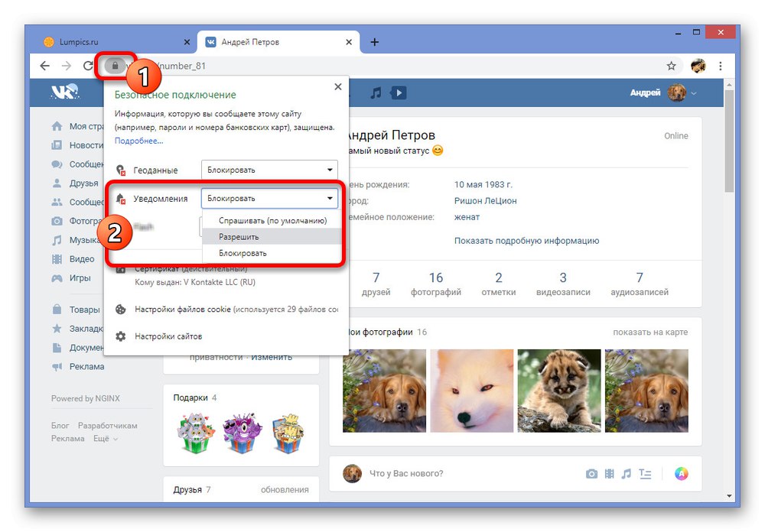This screenshot has width=765, height=532.
Task: Close the Lumpics.ru tab
Action: pyautogui.click(x=187, y=43)
